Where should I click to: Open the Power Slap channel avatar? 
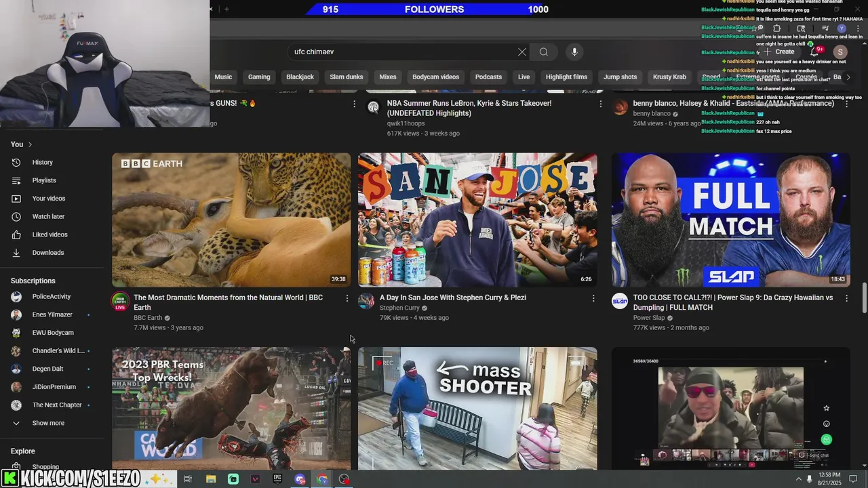point(620,301)
